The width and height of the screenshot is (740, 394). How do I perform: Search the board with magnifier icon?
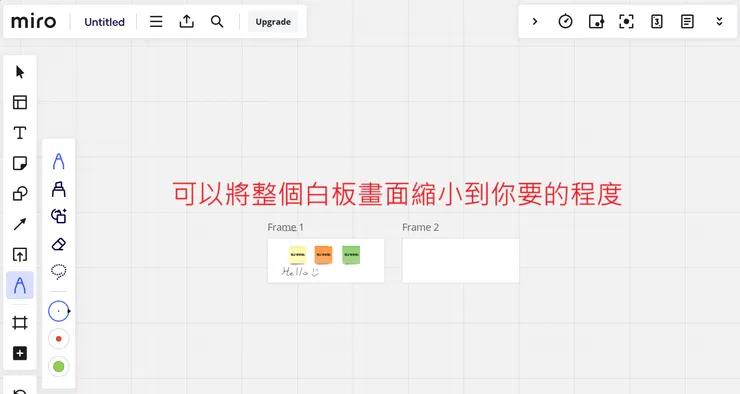point(217,22)
